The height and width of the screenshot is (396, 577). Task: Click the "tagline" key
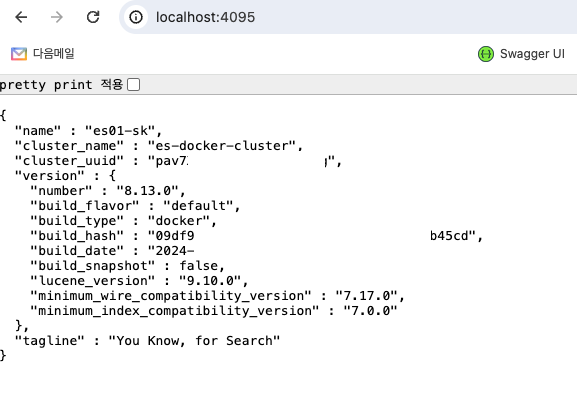(x=50, y=341)
